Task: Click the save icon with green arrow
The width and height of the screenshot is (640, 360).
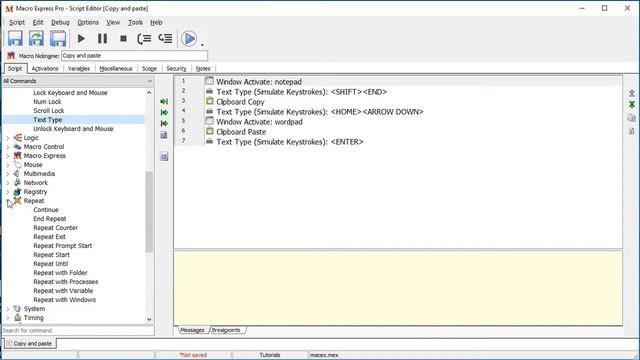Action: pyautogui.click(x=36, y=38)
